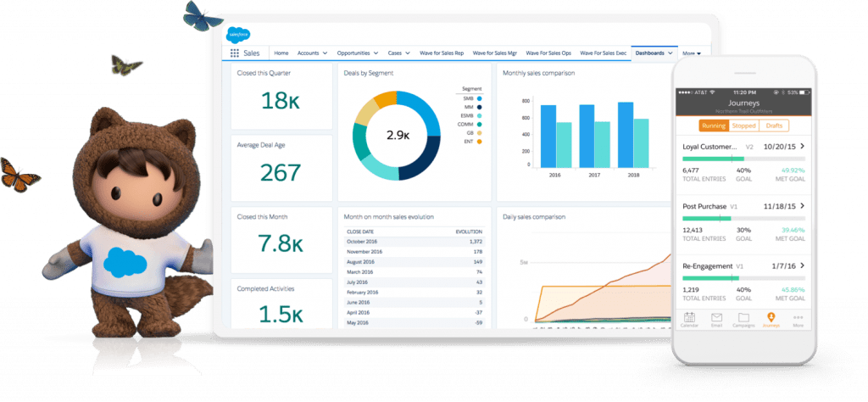Select the July 2016 table row
Image resolution: width=868 pixels, height=402 pixels.
(414, 282)
